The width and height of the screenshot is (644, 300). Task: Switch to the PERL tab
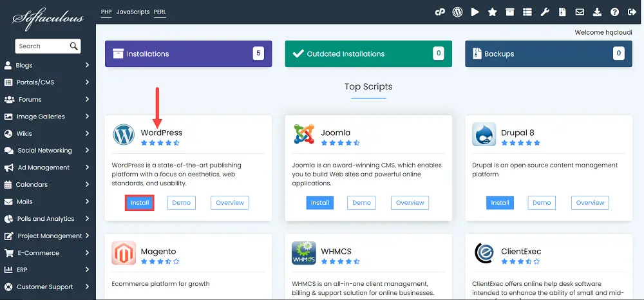click(160, 12)
